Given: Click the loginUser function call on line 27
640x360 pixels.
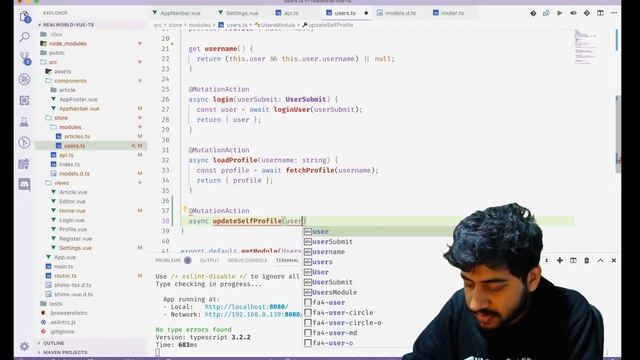Looking at the screenshot, I should tap(292, 109).
